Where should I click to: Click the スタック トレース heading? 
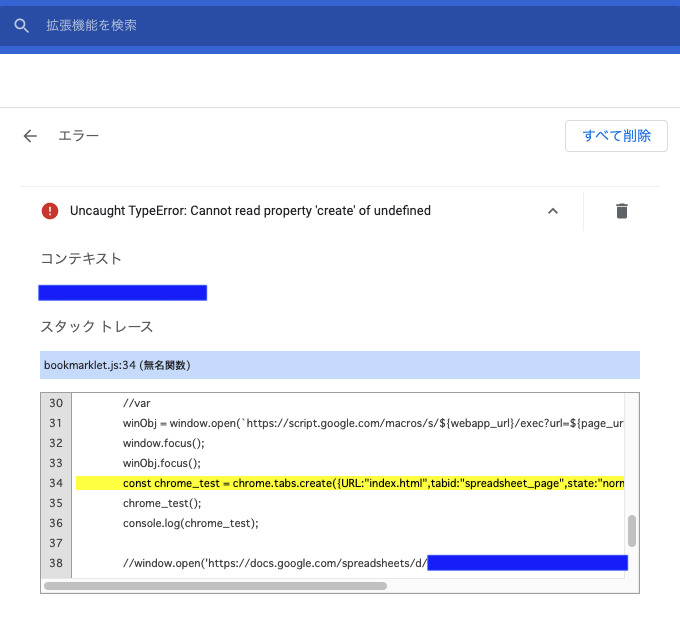coord(97,326)
